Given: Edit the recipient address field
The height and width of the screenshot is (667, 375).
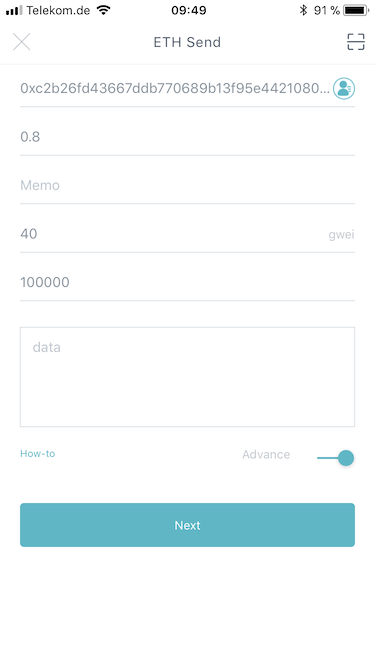Looking at the screenshot, I should click(x=175, y=88).
